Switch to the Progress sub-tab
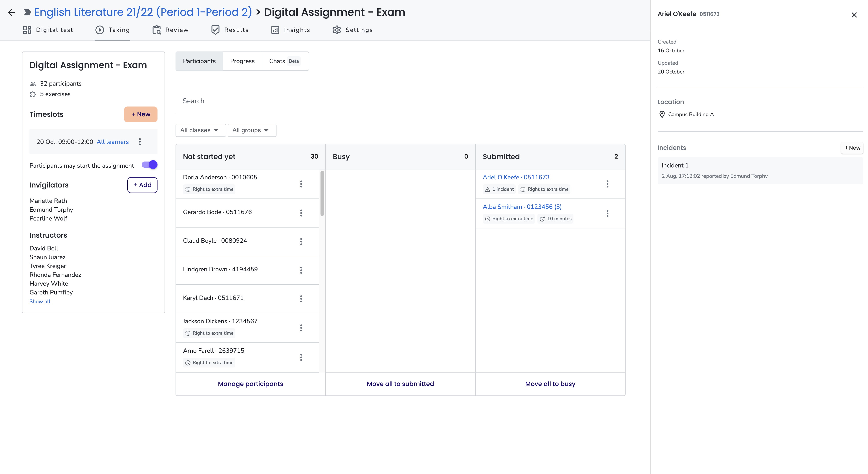The height and width of the screenshot is (474, 868). pos(242,61)
